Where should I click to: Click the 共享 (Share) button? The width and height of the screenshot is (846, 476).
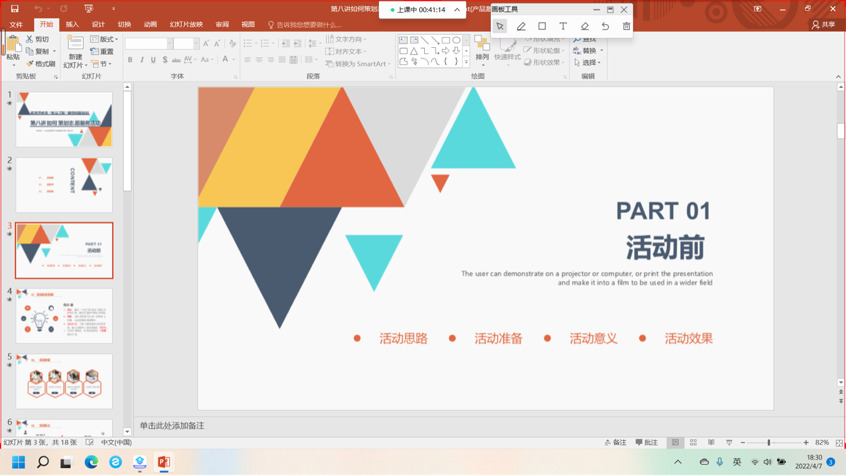coord(823,24)
